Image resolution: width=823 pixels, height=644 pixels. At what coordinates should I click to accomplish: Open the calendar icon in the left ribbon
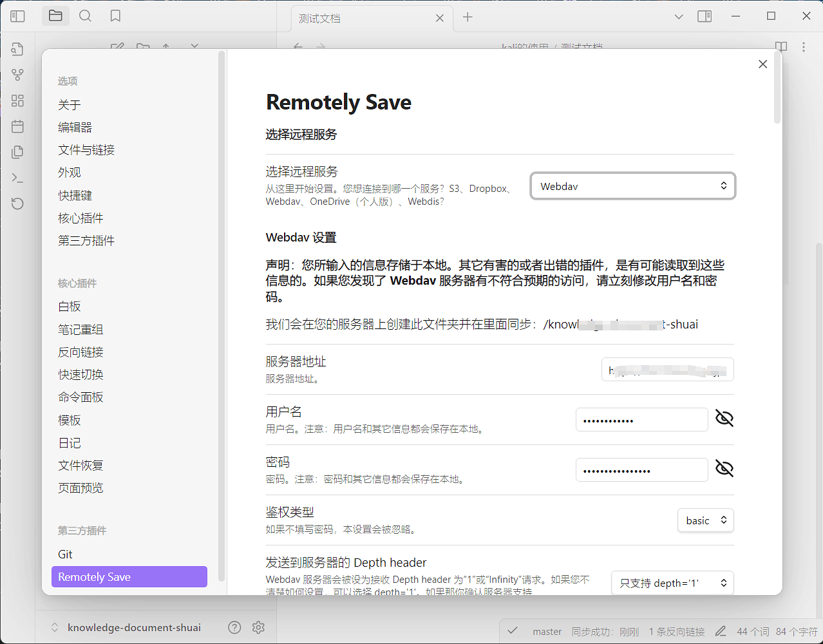click(x=17, y=126)
